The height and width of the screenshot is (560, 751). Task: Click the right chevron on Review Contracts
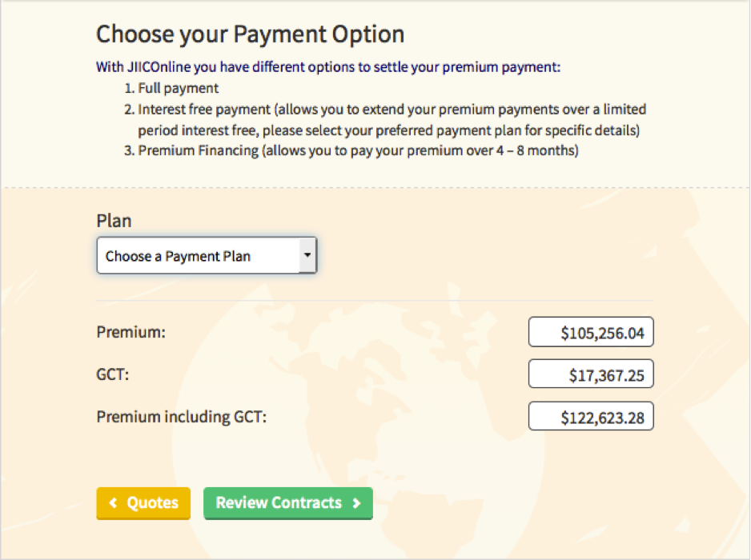356,503
